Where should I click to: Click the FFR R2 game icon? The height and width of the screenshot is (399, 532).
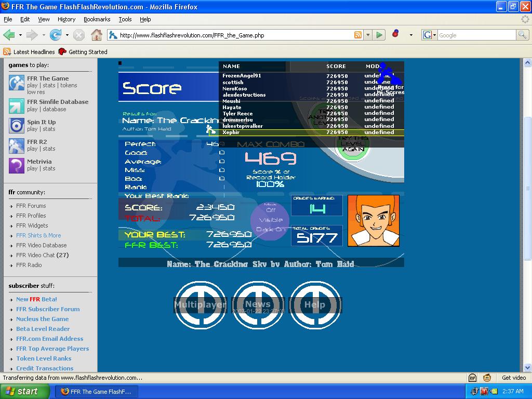click(16, 145)
